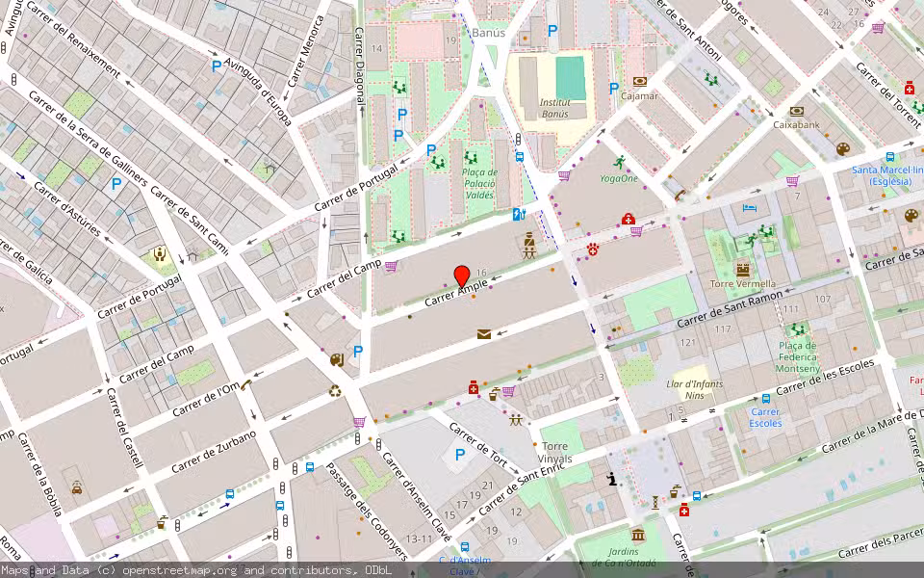
Task: Click the fast food icon on Carrer del Camp
Action: [336, 360]
